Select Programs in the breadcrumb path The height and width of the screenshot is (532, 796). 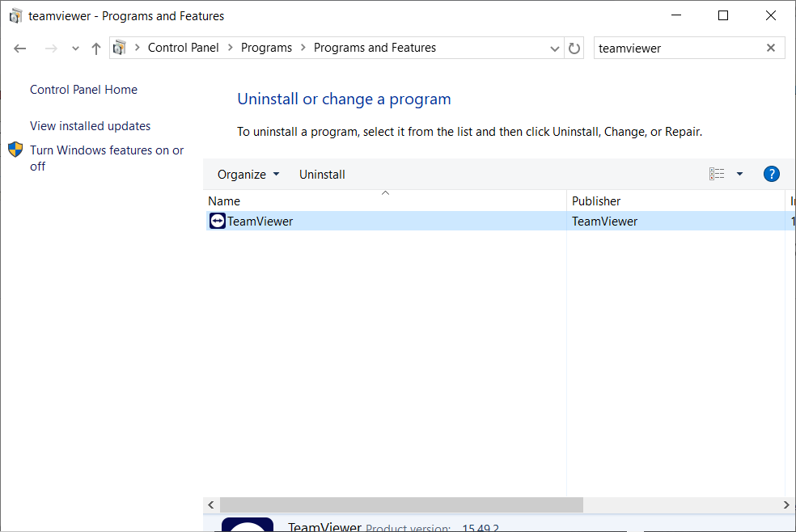tap(266, 48)
